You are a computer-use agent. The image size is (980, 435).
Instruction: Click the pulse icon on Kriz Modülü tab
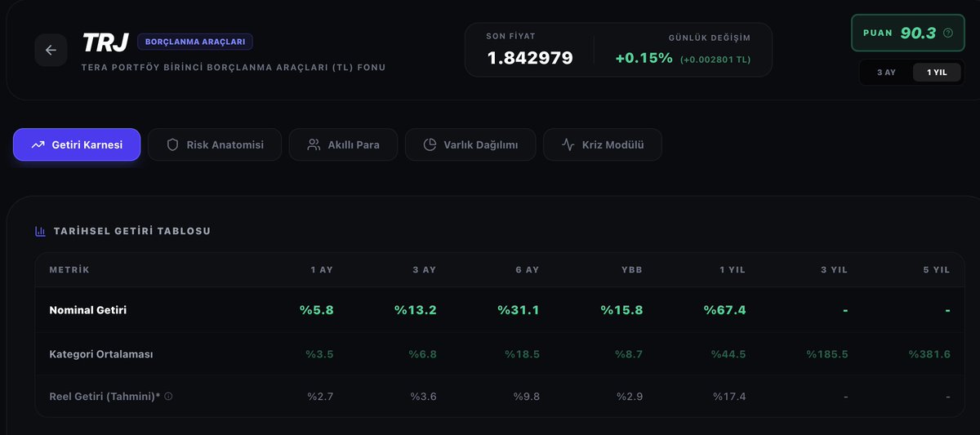pyautogui.click(x=568, y=144)
